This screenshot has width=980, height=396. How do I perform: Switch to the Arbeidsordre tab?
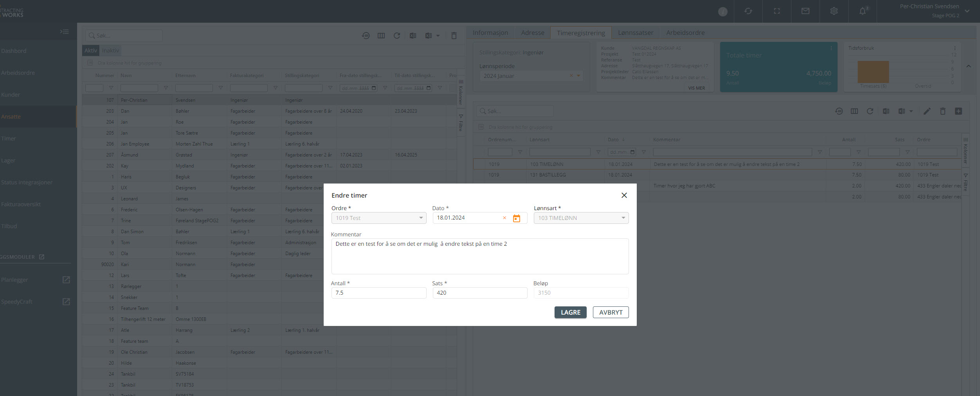(x=685, y=32)
